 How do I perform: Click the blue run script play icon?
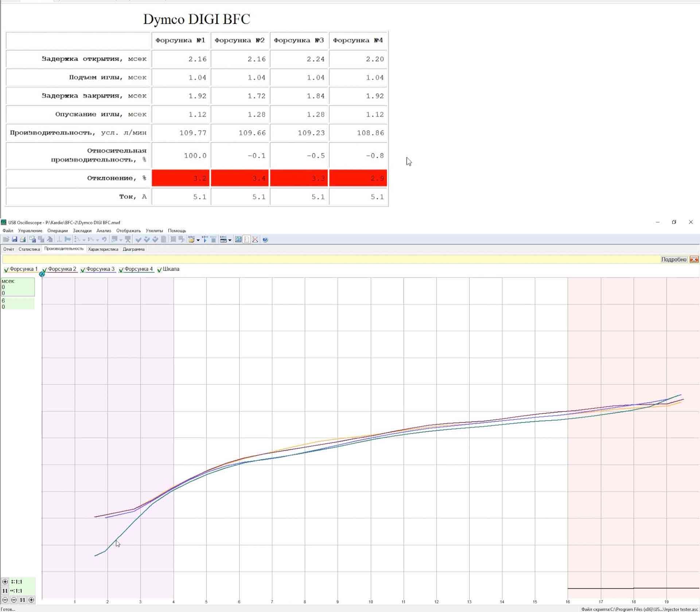(205, 239)
